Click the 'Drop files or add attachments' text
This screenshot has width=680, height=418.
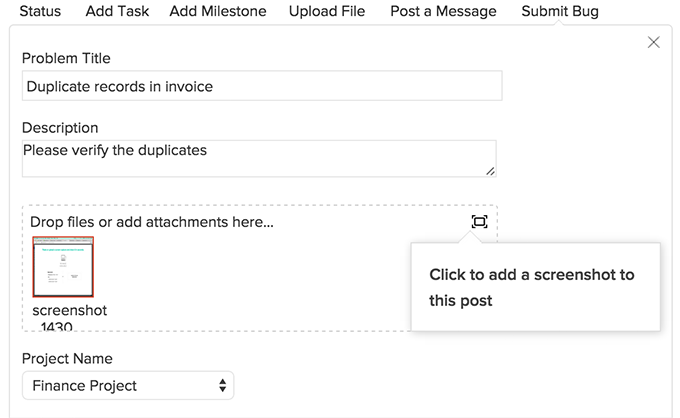152,221
